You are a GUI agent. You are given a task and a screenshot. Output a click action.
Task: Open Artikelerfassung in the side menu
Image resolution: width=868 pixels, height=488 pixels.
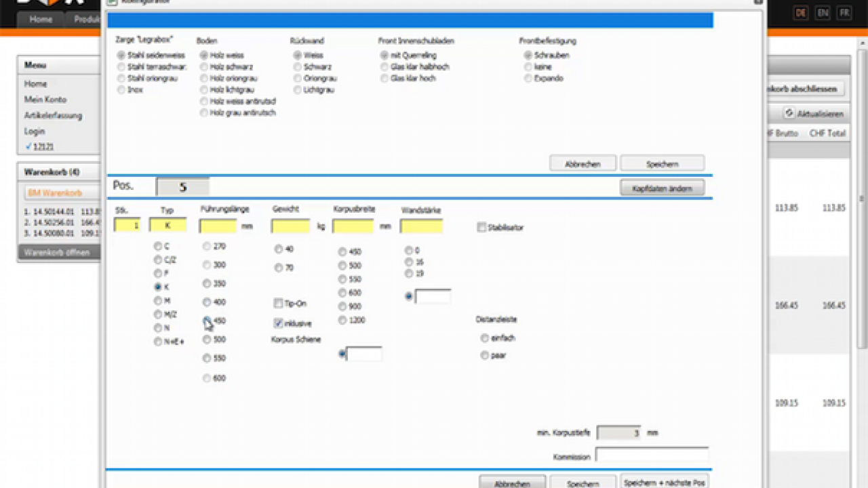click(53, 115)
